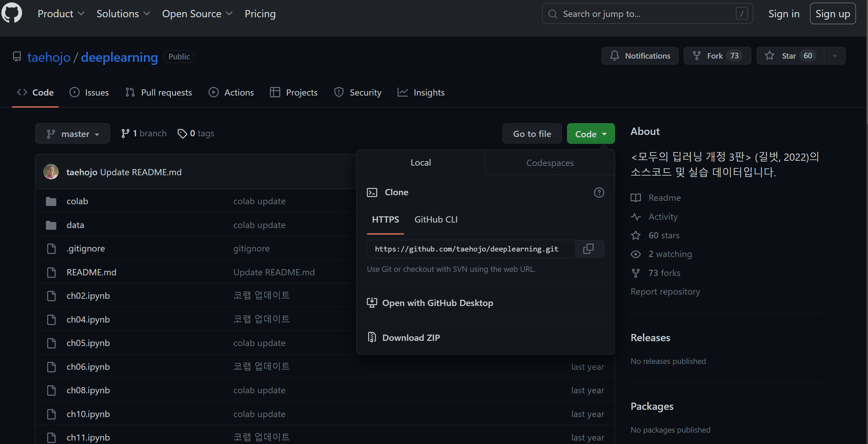Open the Issues tab
This screenshot has width=868, height=444.
pyautogui.click(x=89, y=92)
